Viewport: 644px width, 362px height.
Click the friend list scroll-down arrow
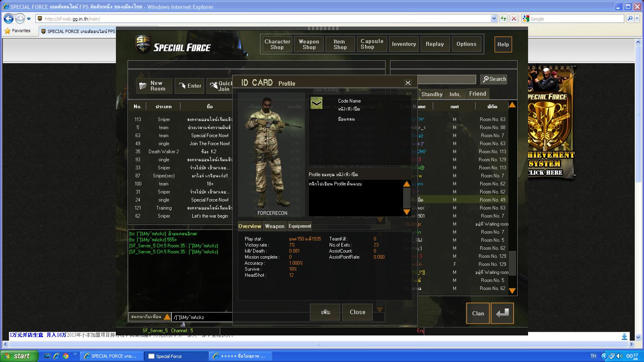click(512, 290)
